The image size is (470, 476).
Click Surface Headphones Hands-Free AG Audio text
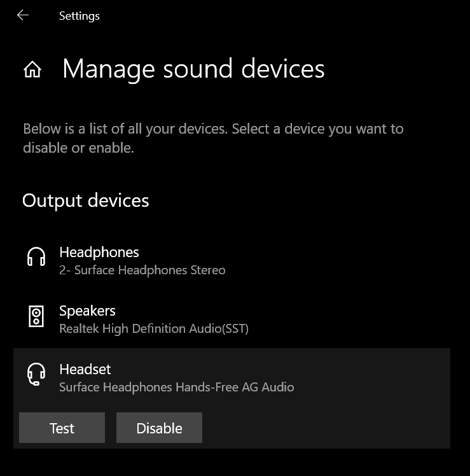[177, 388]
